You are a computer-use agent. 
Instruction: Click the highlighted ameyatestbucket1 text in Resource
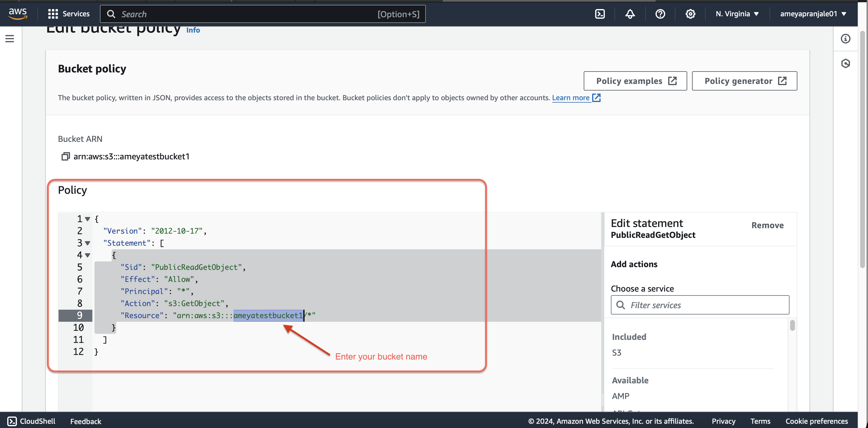click(x=268, y=315)
